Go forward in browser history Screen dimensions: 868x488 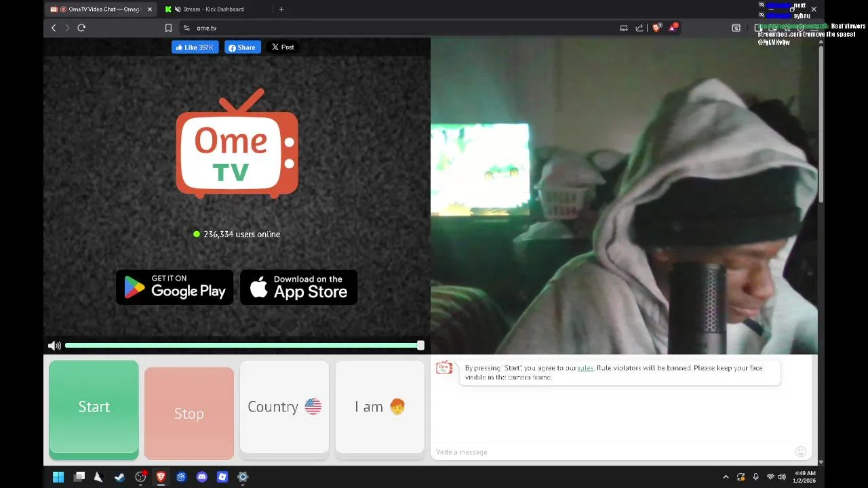67,28
